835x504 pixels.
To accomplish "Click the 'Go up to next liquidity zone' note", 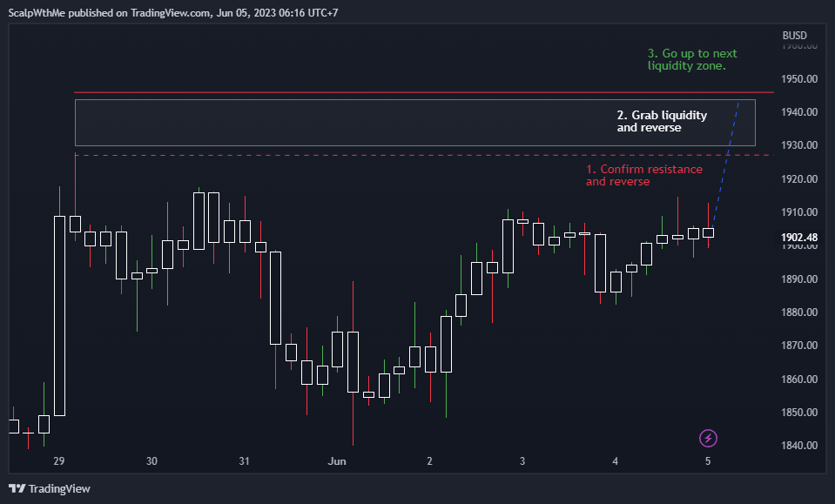I will pos(692,59).
